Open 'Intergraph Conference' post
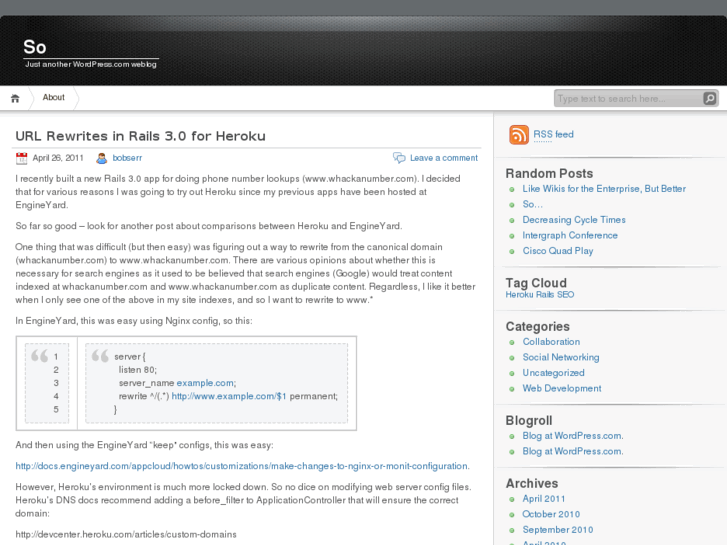 point(570,235)
